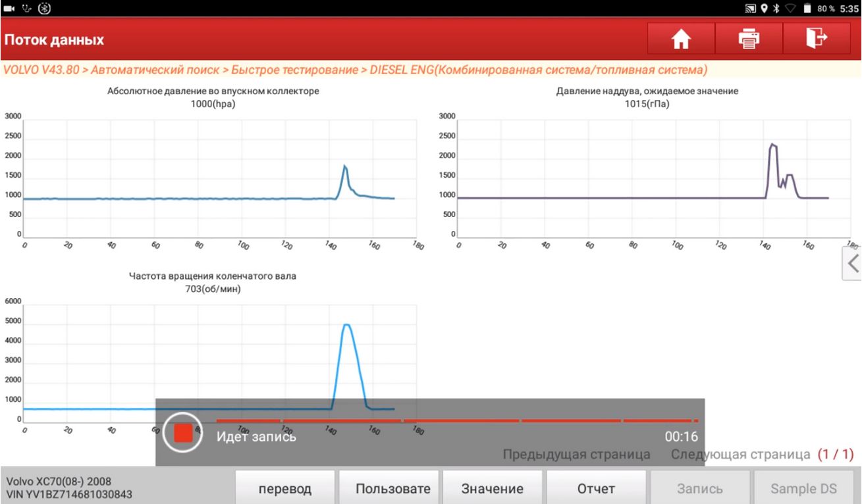Switch to Значение view button
The image size is (862, 504).
click(x=493, y=488)
